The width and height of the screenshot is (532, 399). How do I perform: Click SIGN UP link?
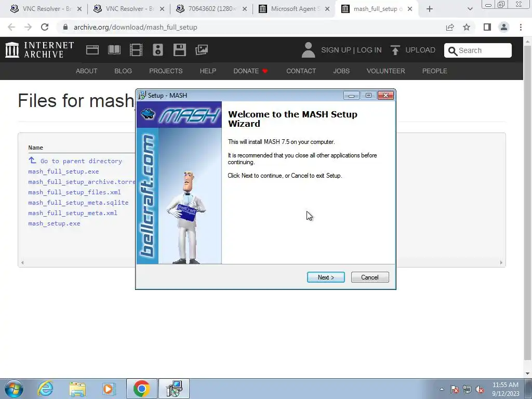(x=336, y=50)
